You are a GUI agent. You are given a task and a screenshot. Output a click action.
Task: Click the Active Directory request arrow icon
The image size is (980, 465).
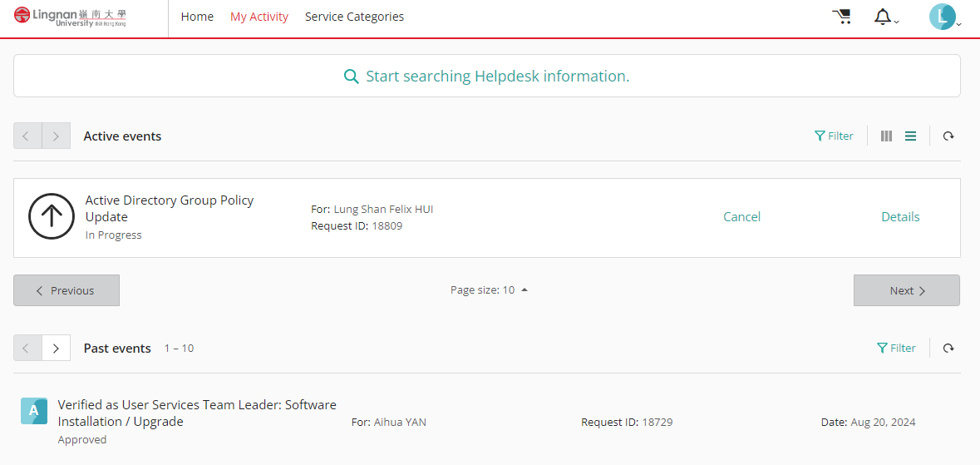tap(52, 216)
